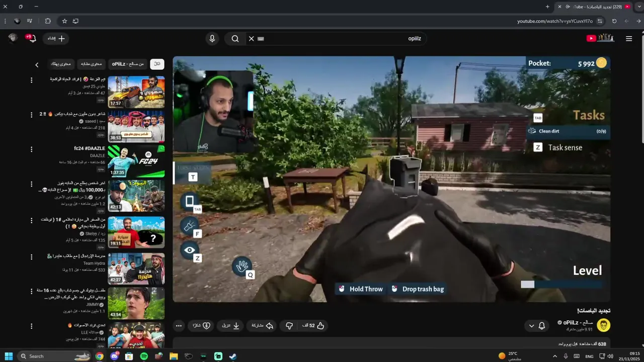Open the notifications bell with 9+ badge
This screenshot has height=362, width=644.
pyautogui.click(x=31, y=38)
